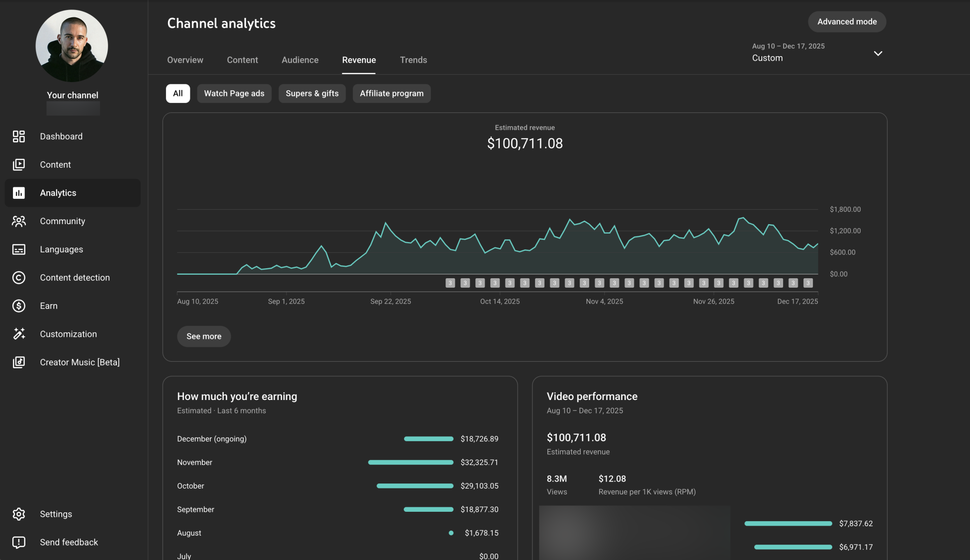The height and width of the screenshot is (560, 970).
Task: Click the Dashboard grid icon
Action: pyautogui.click(x=19, y=136)
